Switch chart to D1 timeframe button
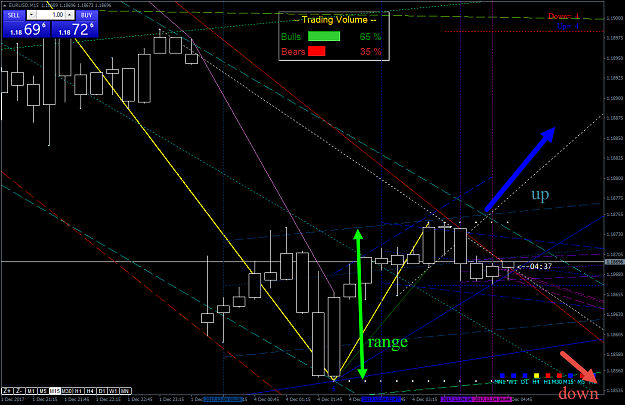The height and width of the screenshot is (405, 625). pos(102,391)
